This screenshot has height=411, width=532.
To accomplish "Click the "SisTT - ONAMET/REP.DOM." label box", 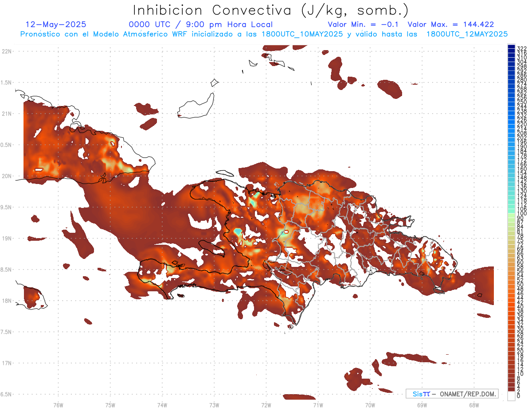I will 452,394.
